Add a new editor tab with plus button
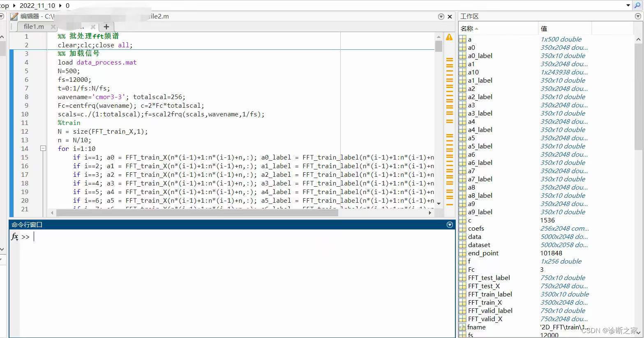The width and height of the screenshot is (644, 338). coord(106,26)
